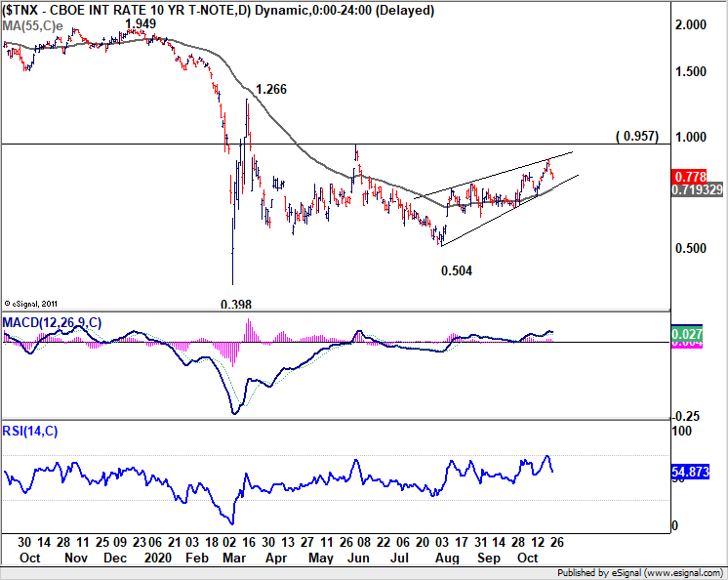Click the 0.398 low price label
This screenshot has width=728, height=580.
(x=236, y=305)
